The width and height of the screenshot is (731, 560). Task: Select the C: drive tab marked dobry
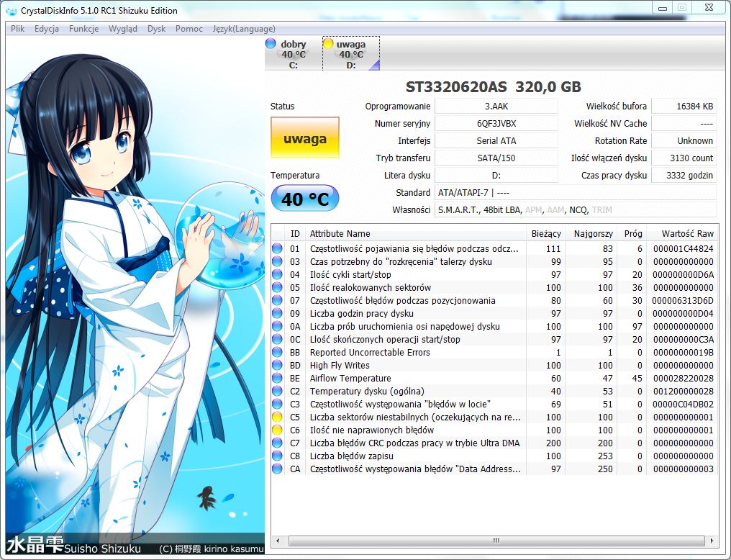pos(293,53)
